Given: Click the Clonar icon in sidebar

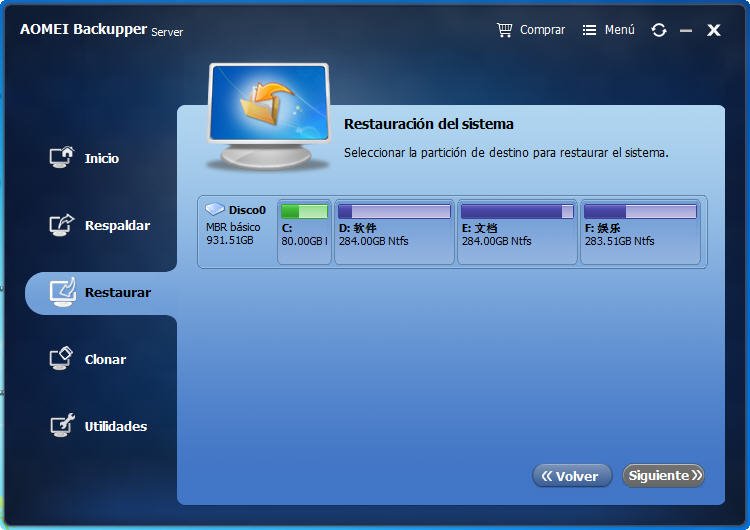Looking at the screenshot, I should click(61, 358).
